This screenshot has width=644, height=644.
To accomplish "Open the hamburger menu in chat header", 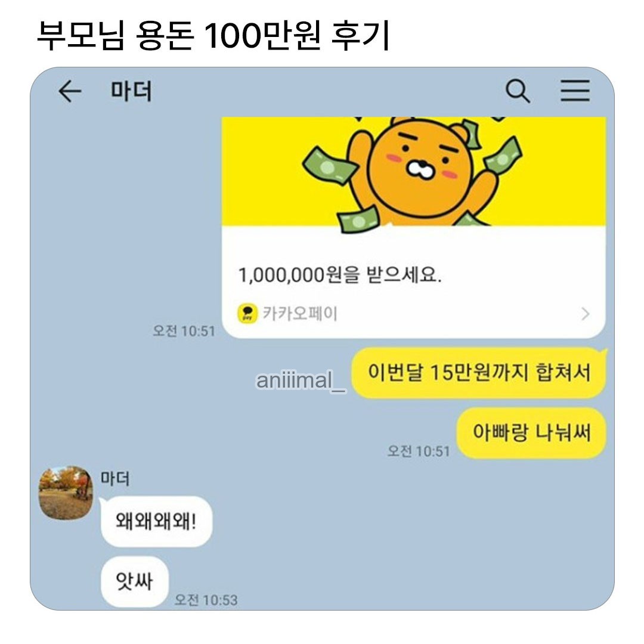I will 575,91.
